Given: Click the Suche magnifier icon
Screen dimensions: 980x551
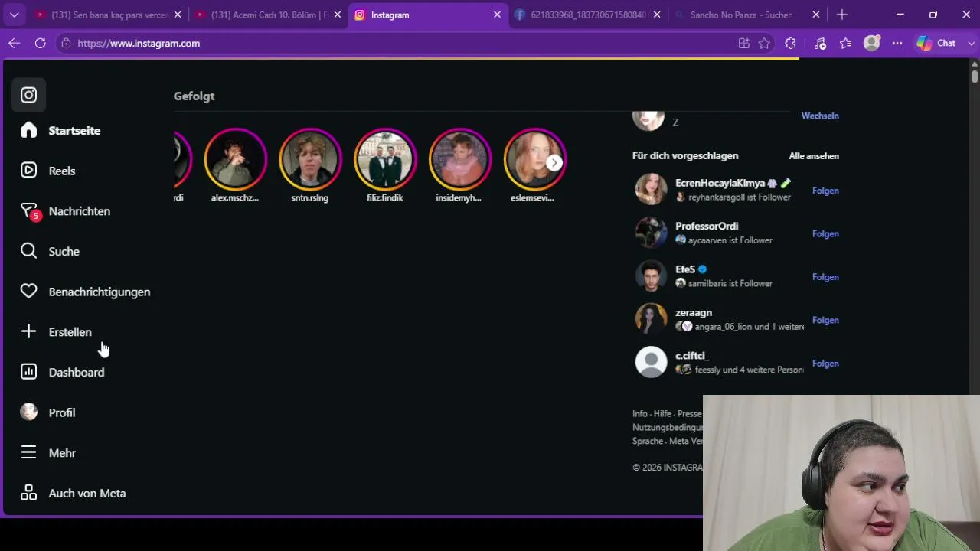Looking at the screenshot, I should 28,251.
